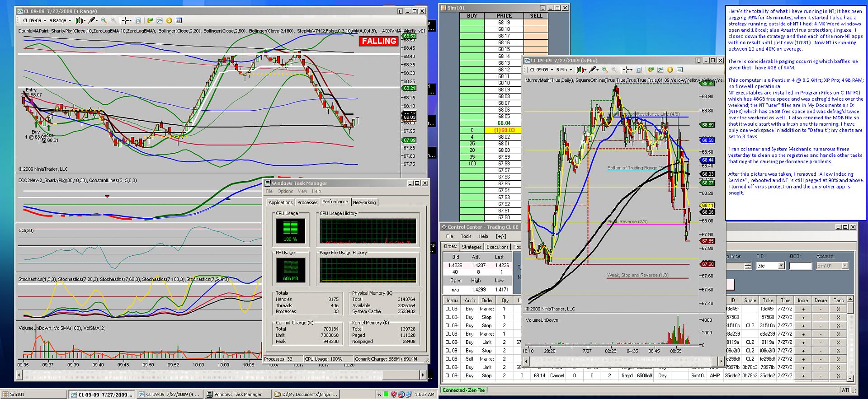868x399 pixels.
Task: Open the properties list icon in 4 Range chart
Action: pos(179,20)
